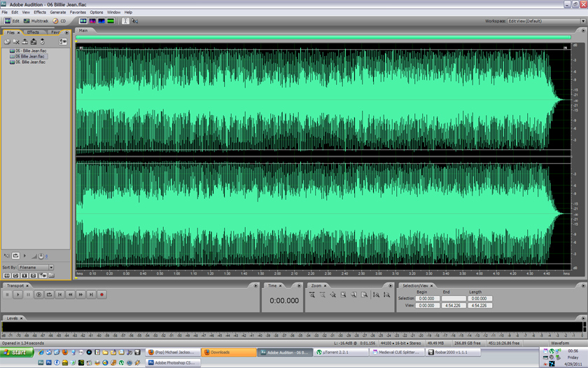This screenshot has width=588, height=368.
Task: Play the selected file in Files panel
Action: [24, 256]
